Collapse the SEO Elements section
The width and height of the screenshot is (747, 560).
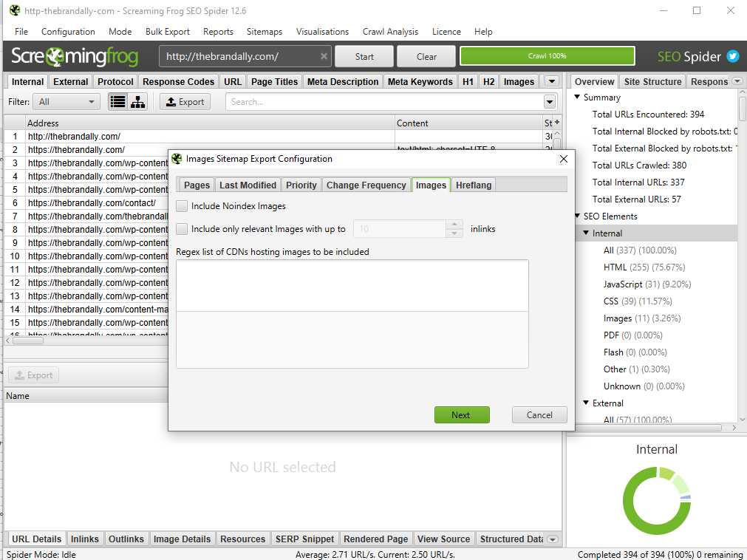[577, 216]
